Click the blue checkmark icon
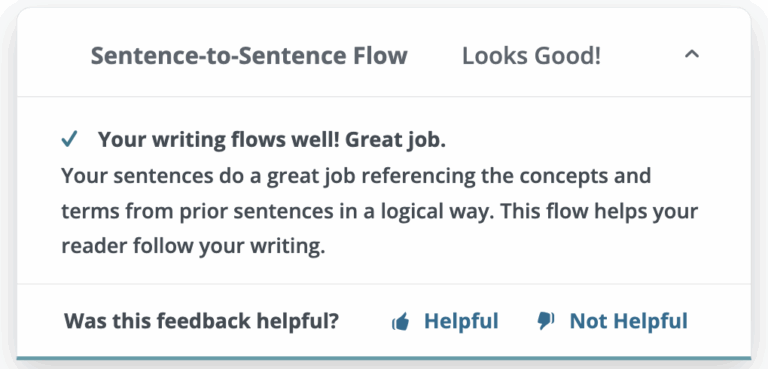The image size is (768, 369). 70,140
